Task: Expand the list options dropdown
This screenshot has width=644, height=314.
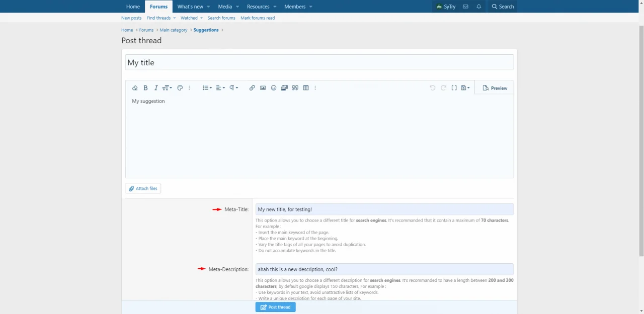Action: tap(207, 88)
